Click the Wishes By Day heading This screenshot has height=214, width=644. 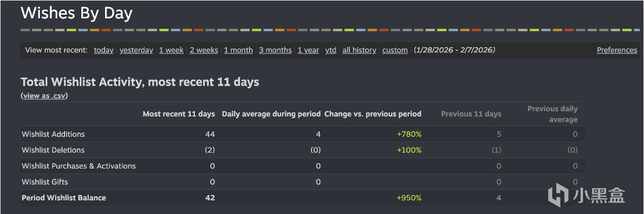pyautogui.click(x=77, y=13)
